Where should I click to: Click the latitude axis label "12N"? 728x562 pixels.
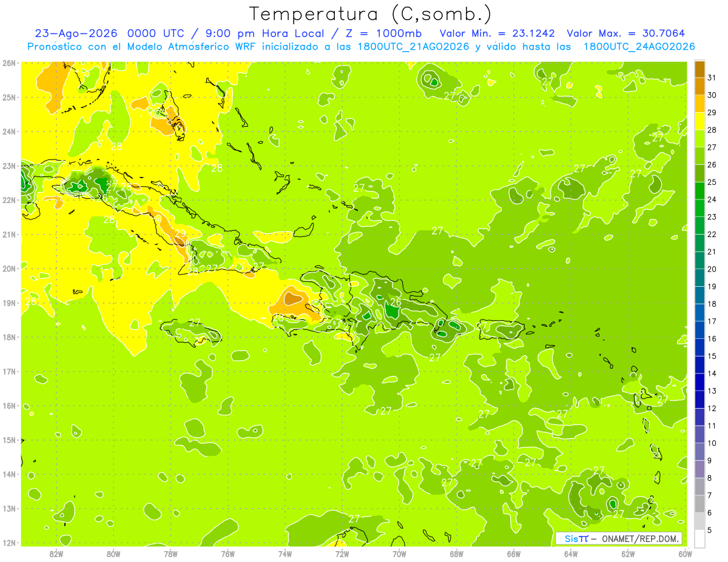10,543
